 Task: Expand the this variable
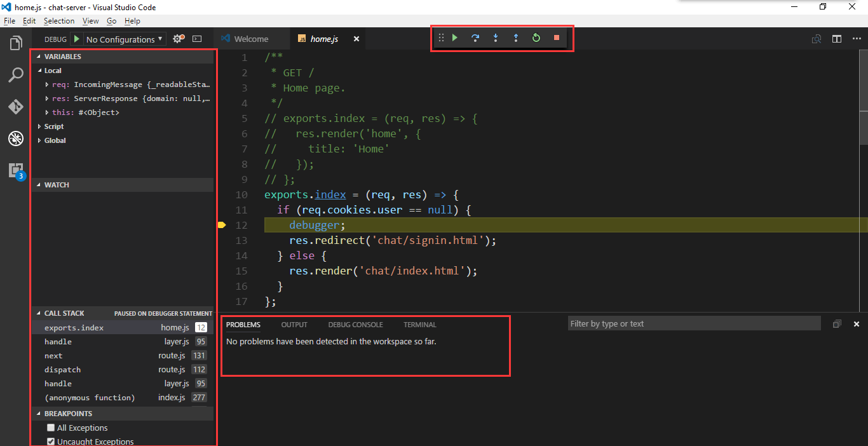point(47,112)
